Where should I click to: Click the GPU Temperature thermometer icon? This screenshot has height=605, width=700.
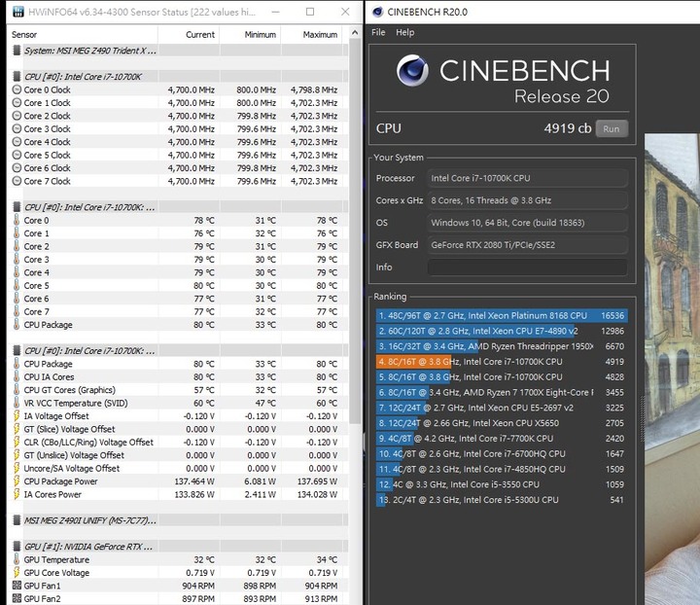click(x=17, y=559)
